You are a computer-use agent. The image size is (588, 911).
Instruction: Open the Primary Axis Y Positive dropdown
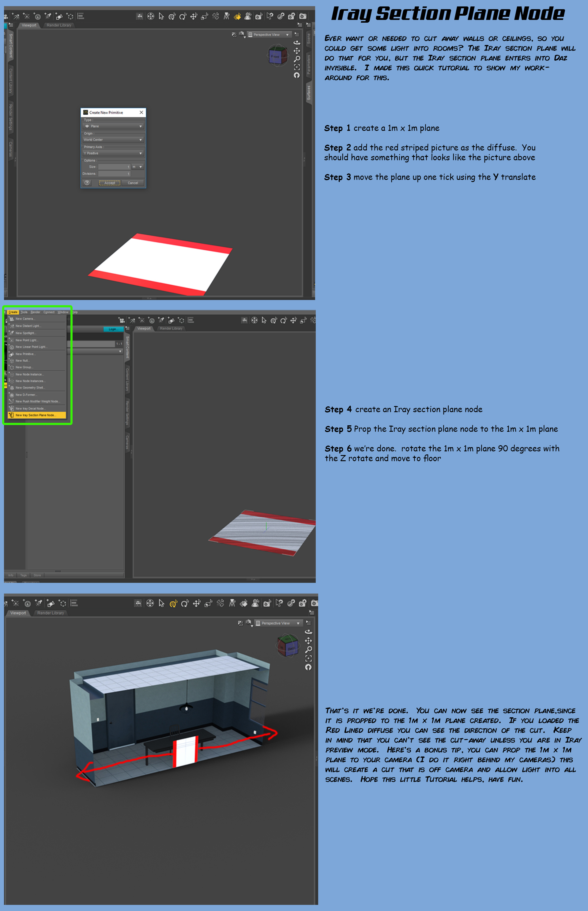(113, 153)
